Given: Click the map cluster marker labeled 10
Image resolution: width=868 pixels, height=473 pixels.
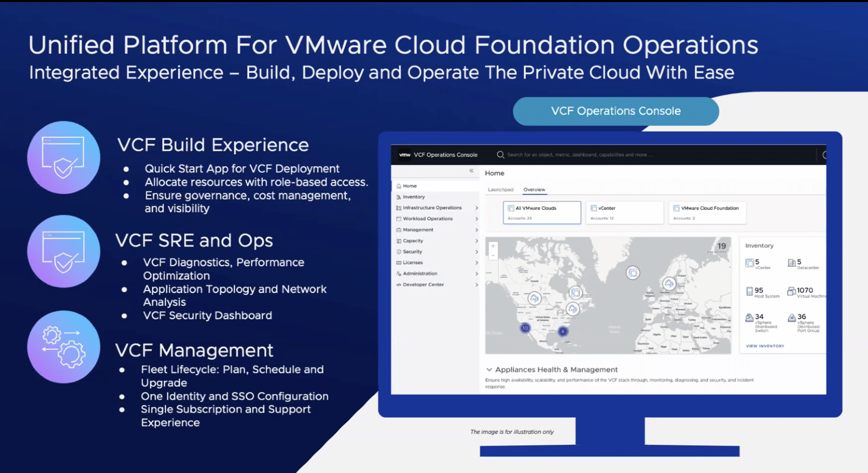Looking at the screenshot, I should (525, 328).
